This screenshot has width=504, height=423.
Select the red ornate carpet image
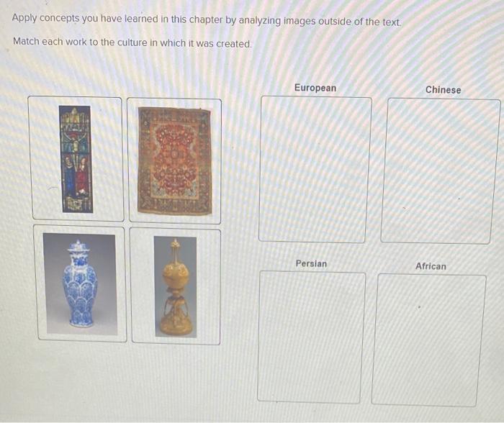click(x=174, y=161)
